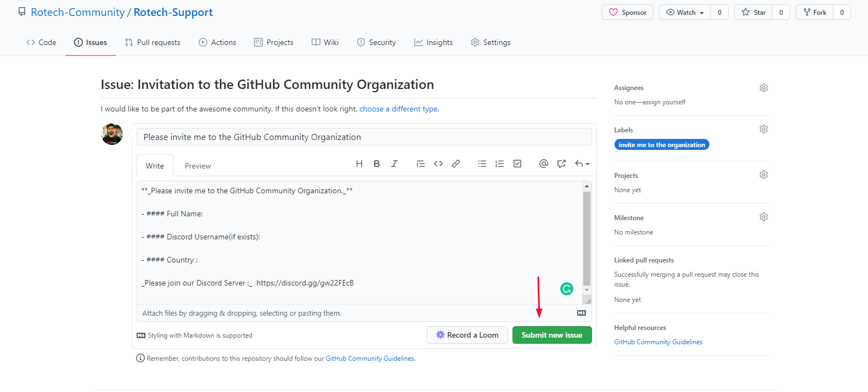Open Projects gear settings

tap(764, 175)
